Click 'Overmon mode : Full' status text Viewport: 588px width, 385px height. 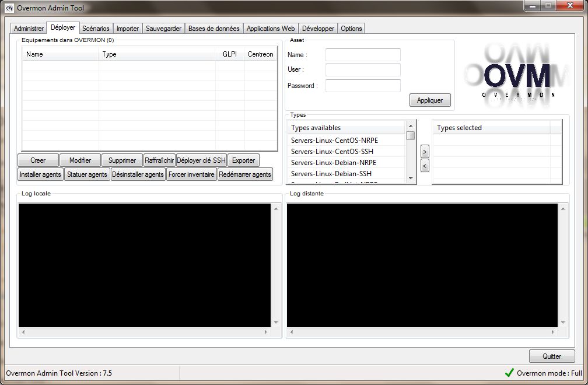pos(549,373)
